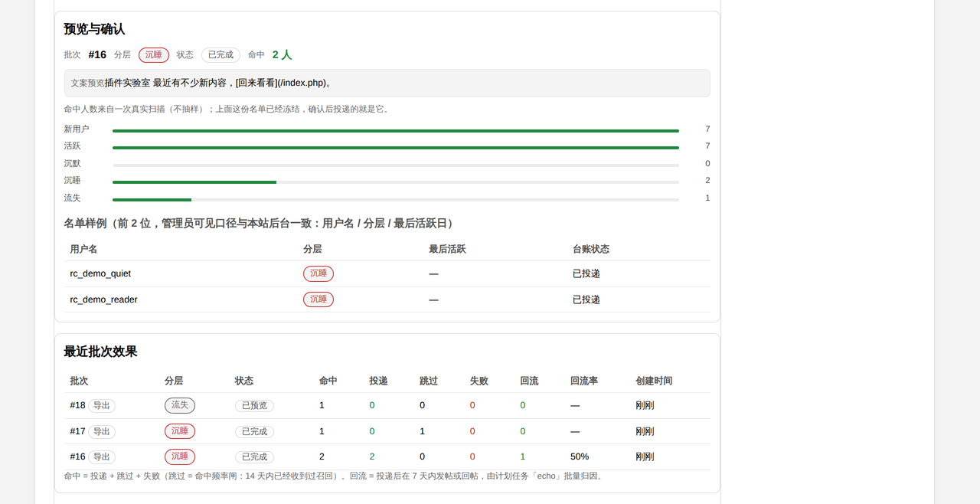The height and width of the screenshot is (504, 980).
Task: Click the 已预览 status of batch #18
Action: point(254,406)
